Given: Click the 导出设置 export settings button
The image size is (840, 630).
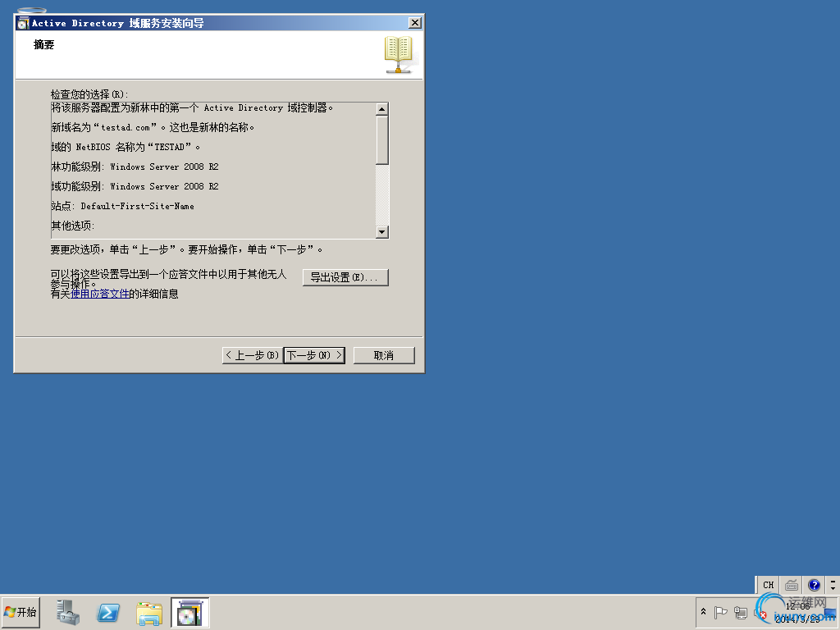Looking at the screenshot, I should pyautogui.click(x=345, y=277).
